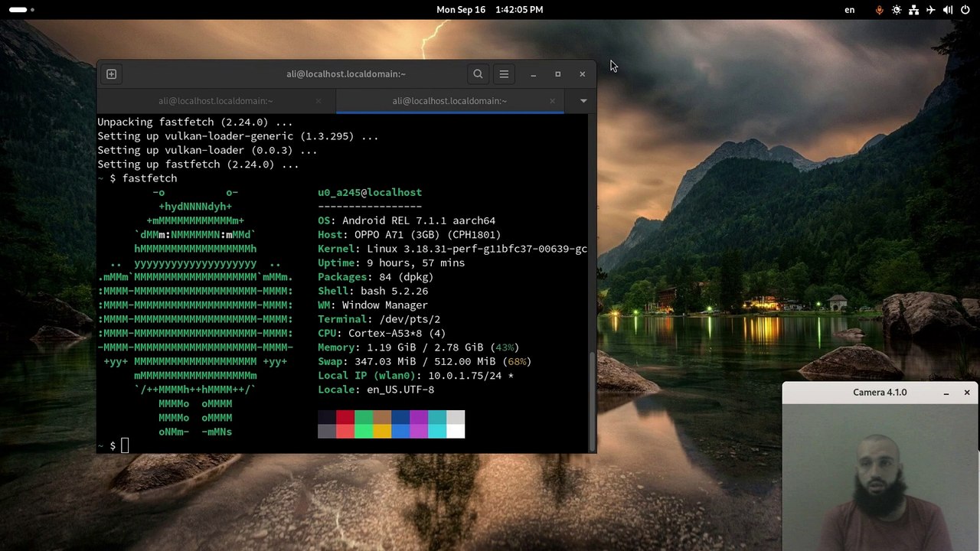Click the typed "fastfetch" command

pos(149,178)
